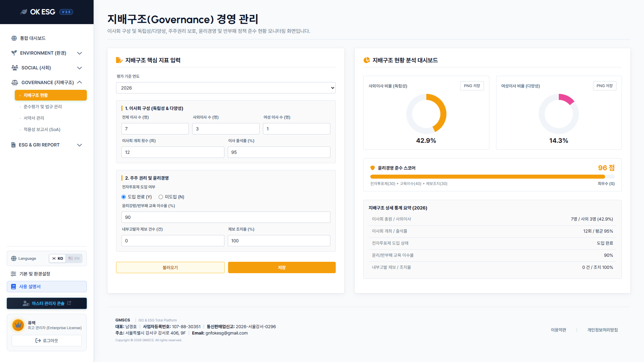
Task: Click the 내부고발자 제보 건수 input field
Action: pyautogui.click(x=173, y=241)
